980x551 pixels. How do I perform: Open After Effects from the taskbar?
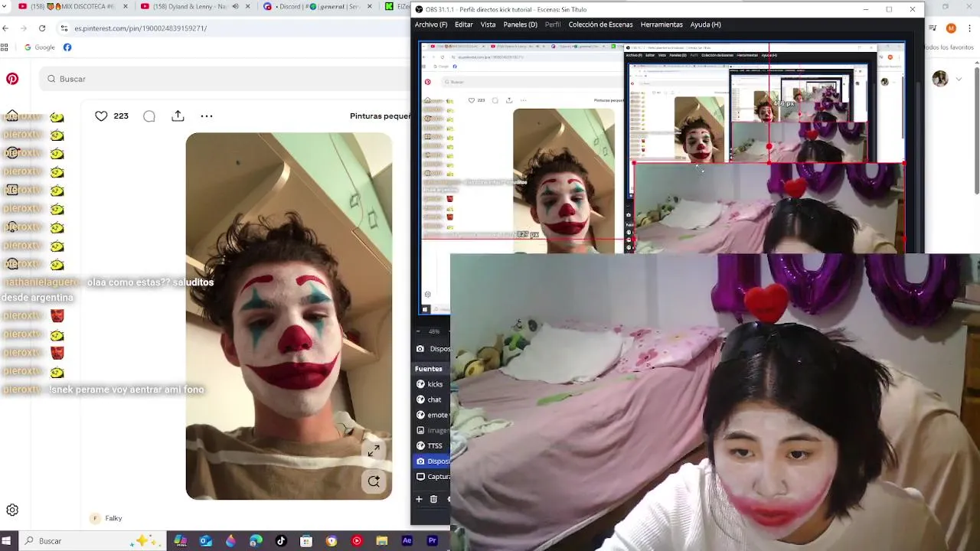(407, 541)
